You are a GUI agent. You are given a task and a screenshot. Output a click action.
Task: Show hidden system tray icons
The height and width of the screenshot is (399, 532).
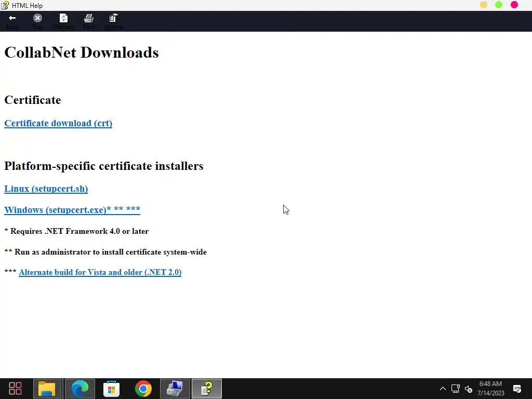click(x=443, y=389)
